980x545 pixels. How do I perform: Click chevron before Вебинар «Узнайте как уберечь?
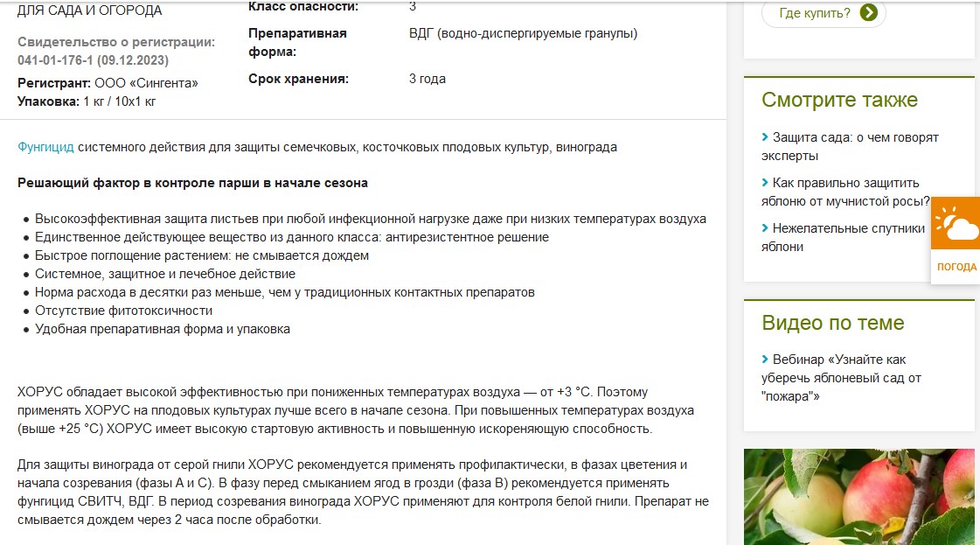(x=765, y=360)
